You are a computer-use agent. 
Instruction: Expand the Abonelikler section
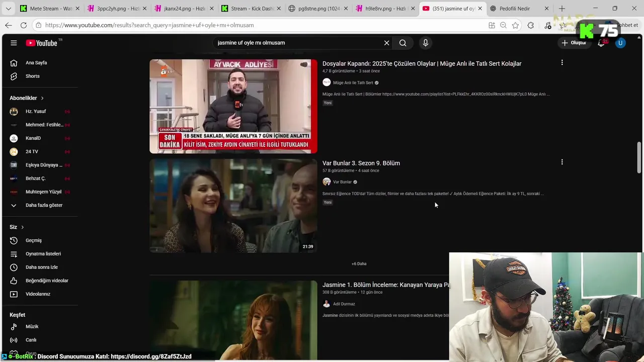pyautogui.click(x=27, y=98)
